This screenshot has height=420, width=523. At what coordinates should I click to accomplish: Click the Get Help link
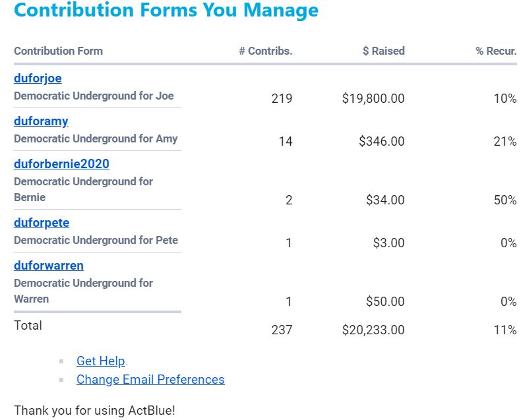point(100,361)
